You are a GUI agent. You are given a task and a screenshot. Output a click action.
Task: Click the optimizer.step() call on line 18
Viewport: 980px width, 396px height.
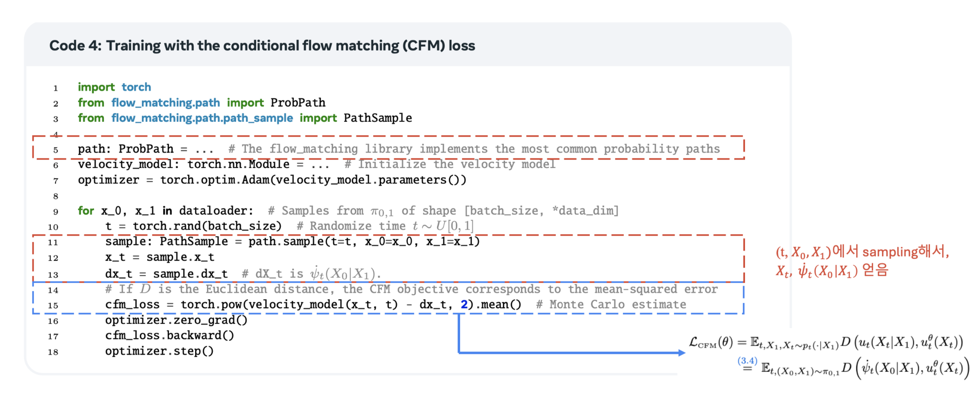[159, 351]
